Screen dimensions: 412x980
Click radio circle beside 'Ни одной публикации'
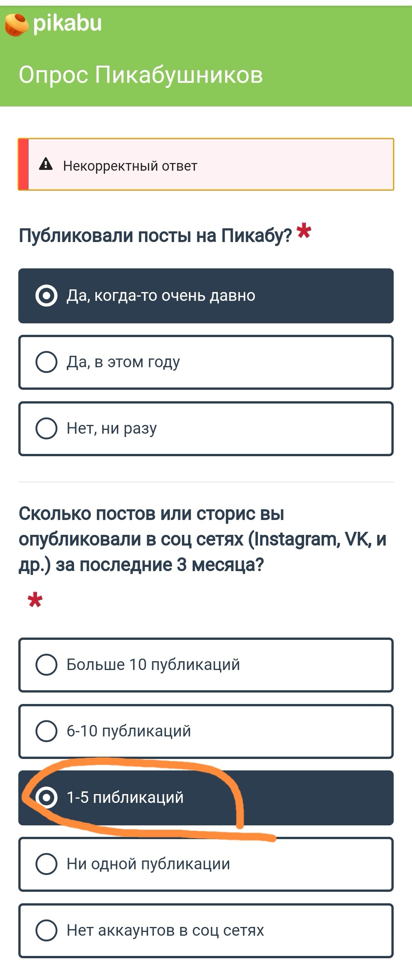point(47,864)
